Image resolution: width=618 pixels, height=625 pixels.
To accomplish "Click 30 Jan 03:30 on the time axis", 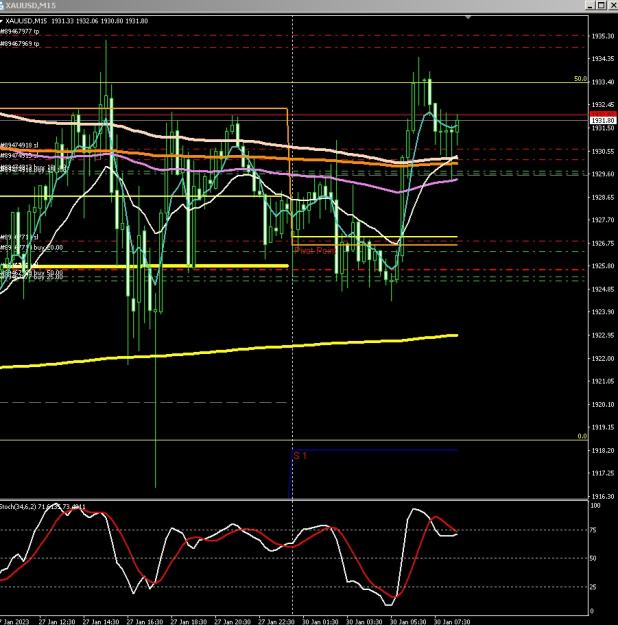I will (x=364, y=621).
